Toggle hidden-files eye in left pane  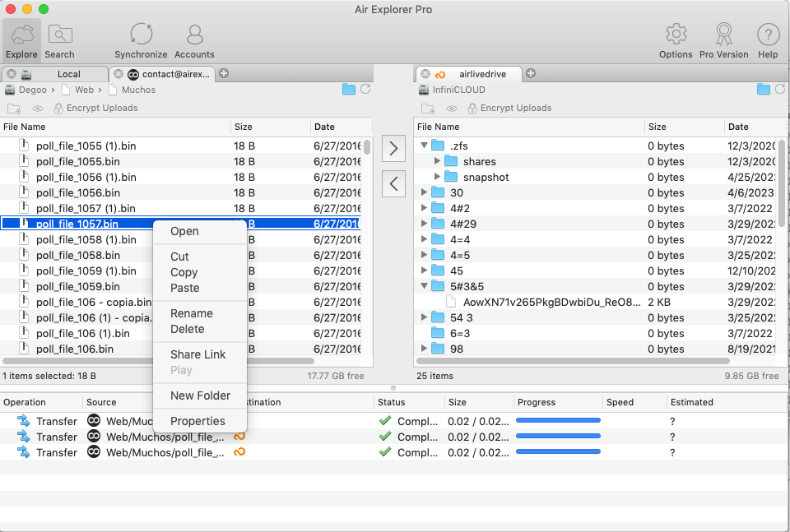tap(38, 109)
